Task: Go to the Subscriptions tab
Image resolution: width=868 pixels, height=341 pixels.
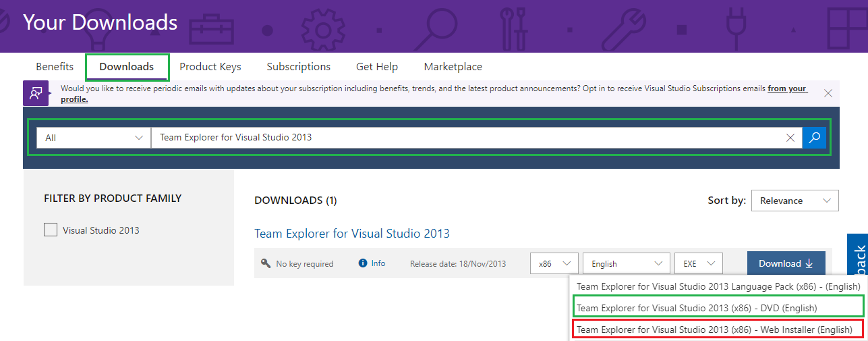Action: point(299,67)
